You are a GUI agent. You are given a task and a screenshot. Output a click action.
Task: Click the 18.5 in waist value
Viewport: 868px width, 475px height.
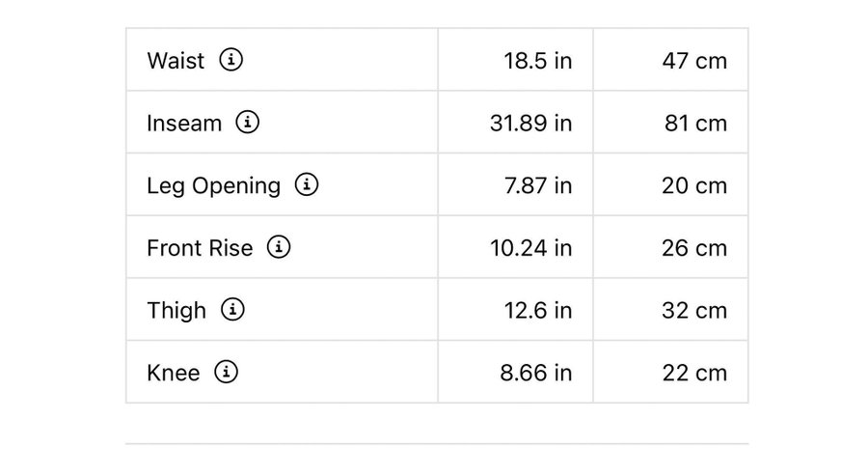tap(537, 61)
